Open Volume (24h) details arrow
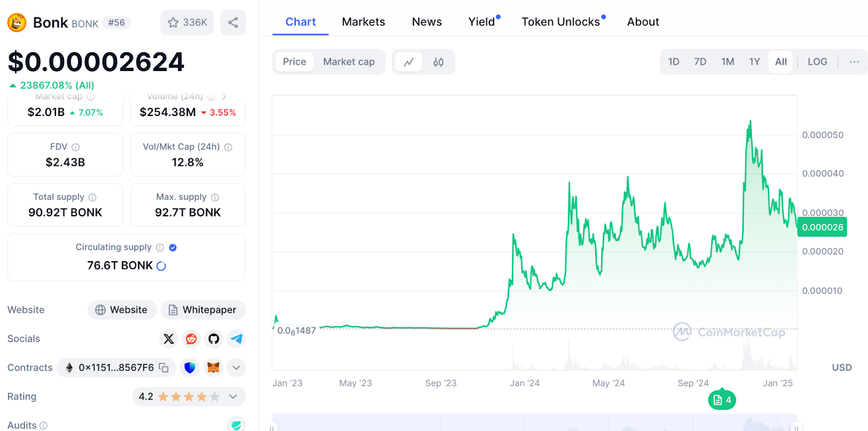 (224, 97)
